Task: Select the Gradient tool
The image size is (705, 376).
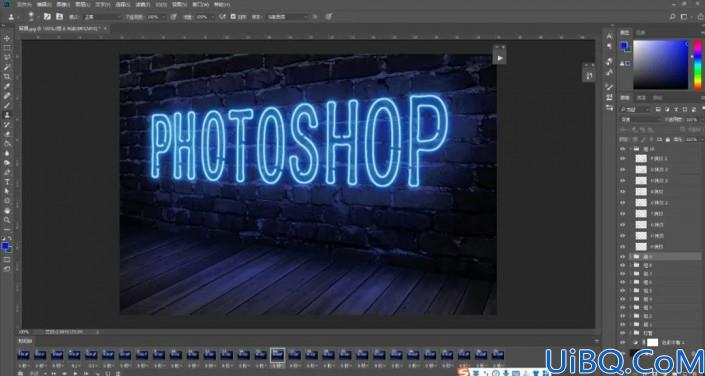Action: (x=7, y=143)
